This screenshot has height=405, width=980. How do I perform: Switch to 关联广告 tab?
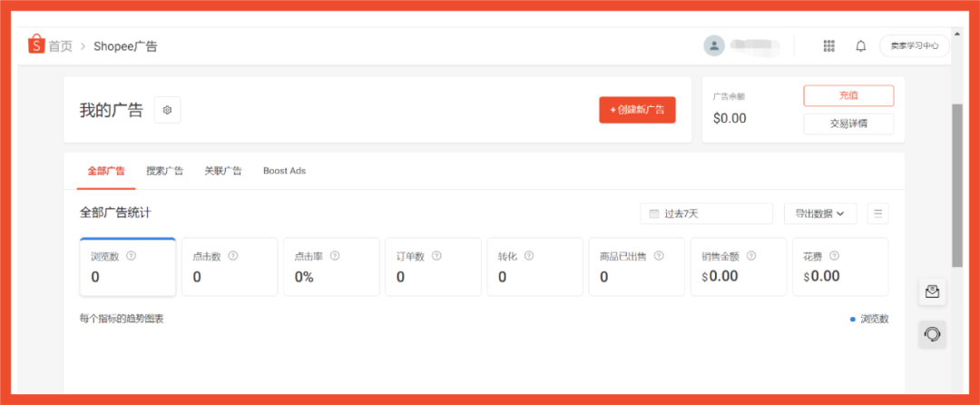[223, 171]
